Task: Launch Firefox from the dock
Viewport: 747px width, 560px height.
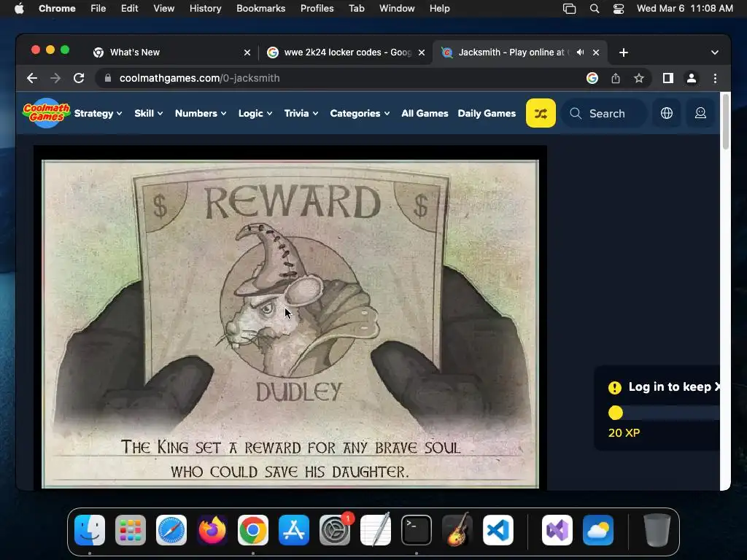Action: [x=212, y=530]
